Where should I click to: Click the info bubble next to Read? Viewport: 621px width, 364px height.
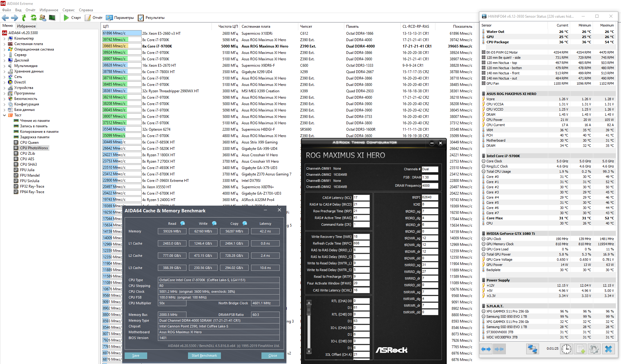183,223
